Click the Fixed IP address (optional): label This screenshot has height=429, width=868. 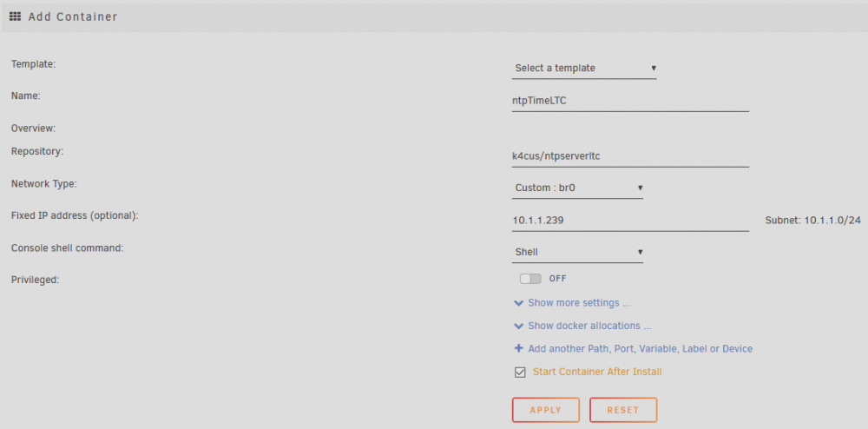tap(75, 216)
